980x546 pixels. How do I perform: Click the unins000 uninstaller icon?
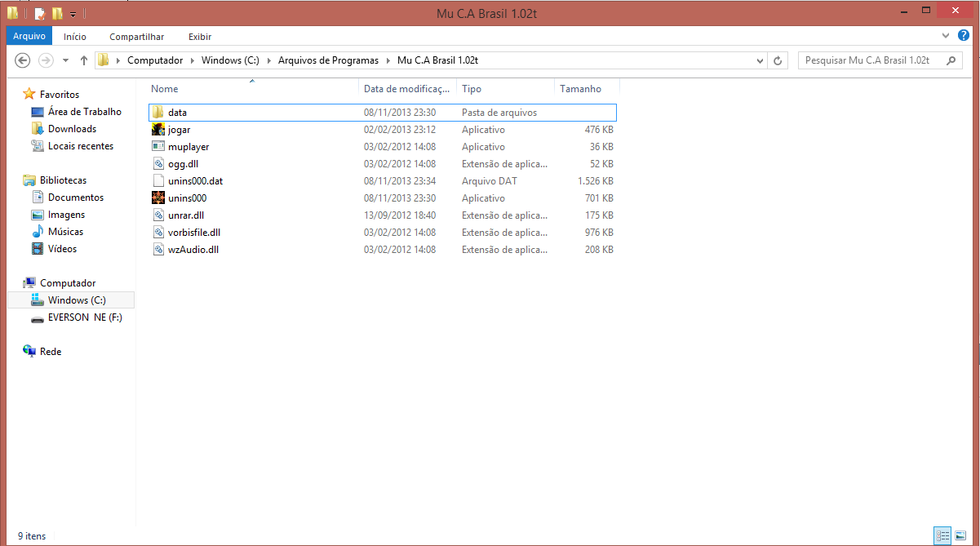(158, 198)
